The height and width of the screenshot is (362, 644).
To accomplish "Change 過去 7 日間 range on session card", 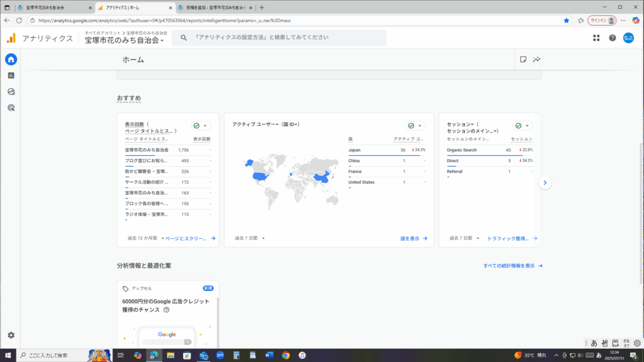I will click(464, 238).
